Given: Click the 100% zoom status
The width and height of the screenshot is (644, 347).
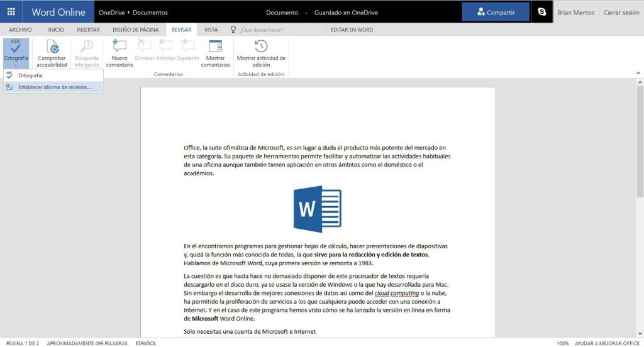Looking at the screenshot, I should click(563, 343).
